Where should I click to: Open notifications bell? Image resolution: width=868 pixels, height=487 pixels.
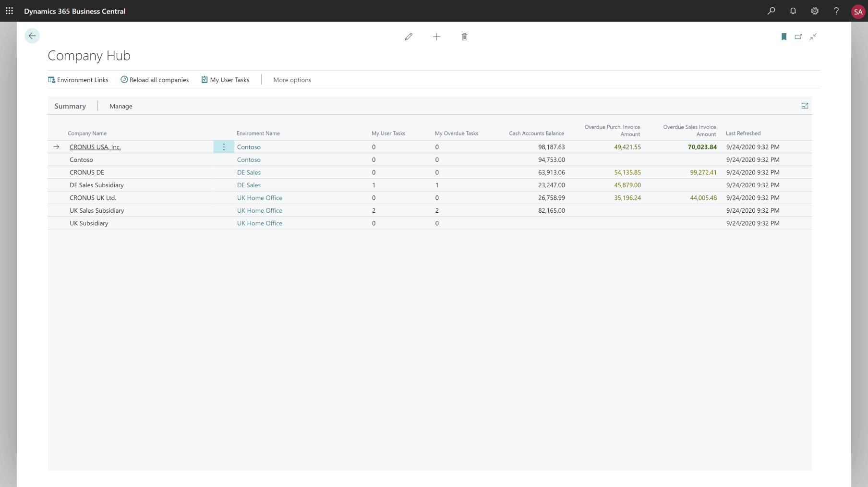(x=793, y=11)
